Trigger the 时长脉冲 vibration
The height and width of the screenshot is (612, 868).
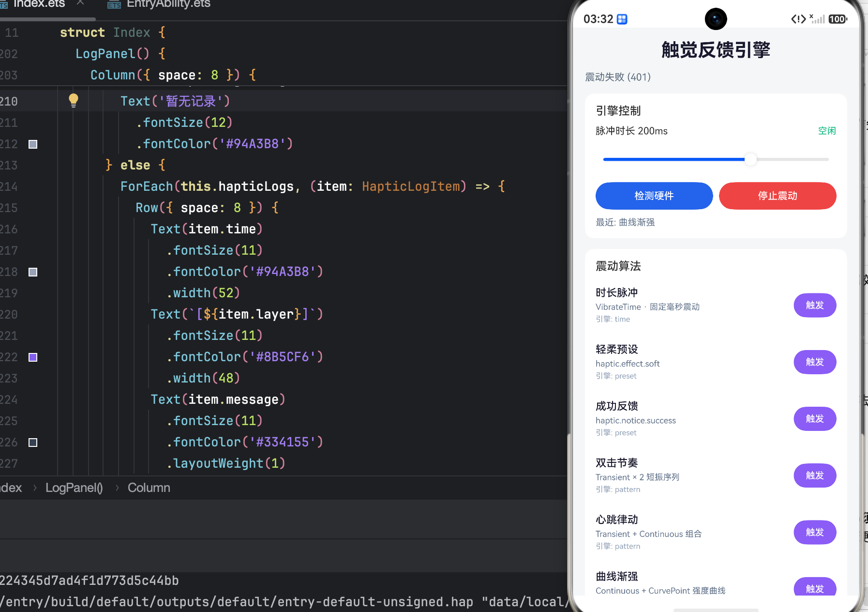[815, 305]
